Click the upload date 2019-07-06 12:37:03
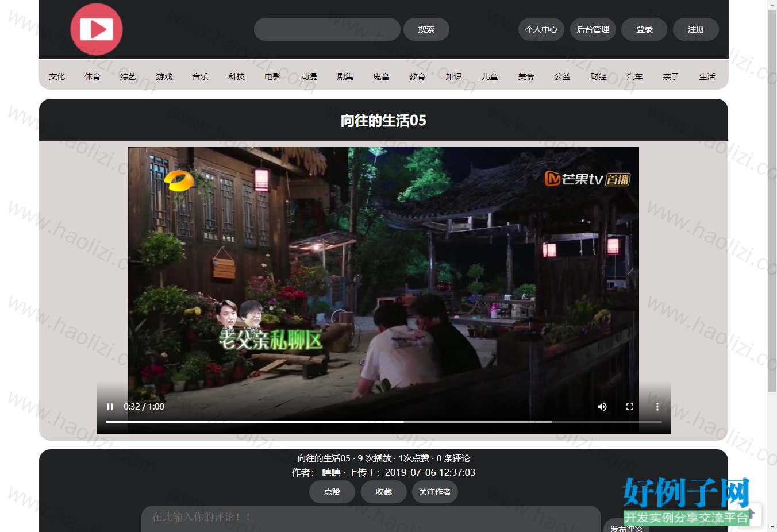 430,473
